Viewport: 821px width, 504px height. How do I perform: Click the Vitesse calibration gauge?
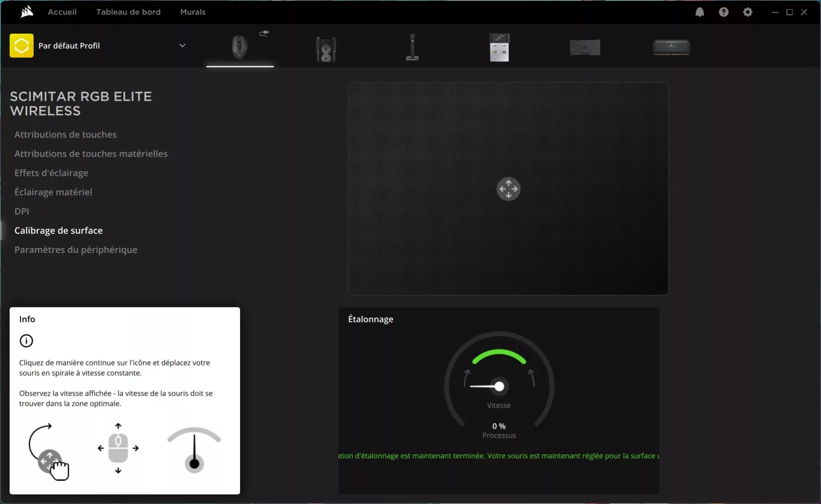499,386
